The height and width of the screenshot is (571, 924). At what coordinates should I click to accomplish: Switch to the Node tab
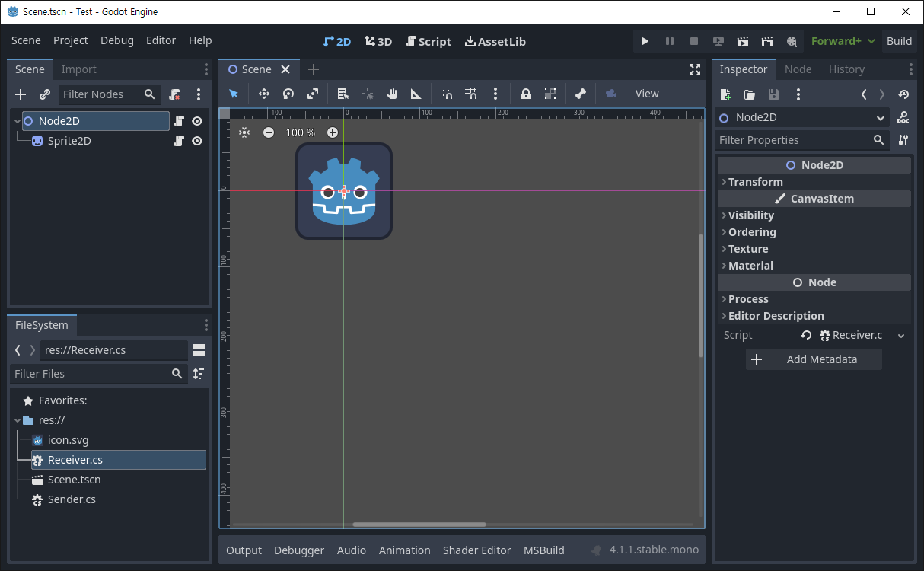798,69
